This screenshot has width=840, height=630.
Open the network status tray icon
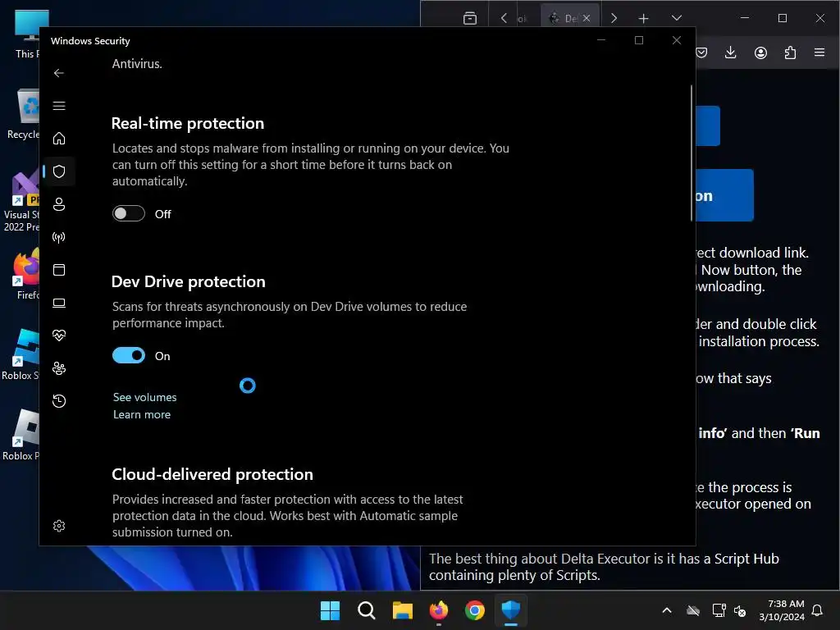pyautogui.click(x=719, y=610)
